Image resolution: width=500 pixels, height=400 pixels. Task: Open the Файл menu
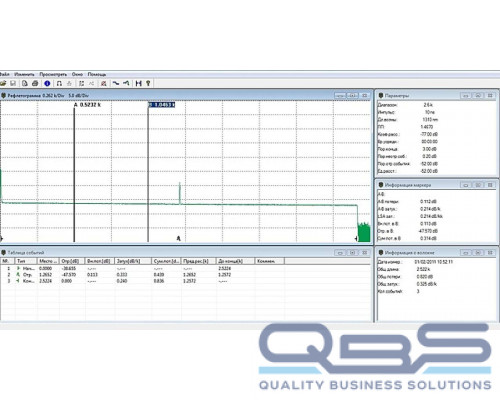click(x=4, y=74)
